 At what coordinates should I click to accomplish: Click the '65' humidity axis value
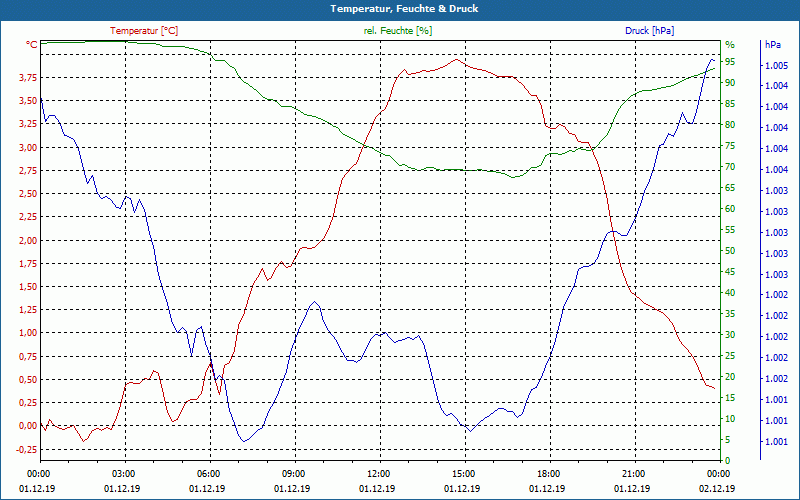click(x=730, y=188)
